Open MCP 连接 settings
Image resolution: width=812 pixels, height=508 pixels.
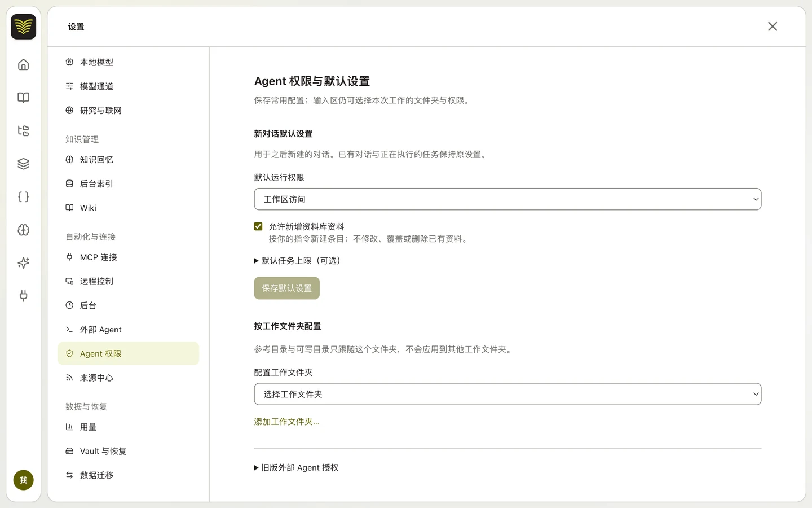(x=129, y=257)
